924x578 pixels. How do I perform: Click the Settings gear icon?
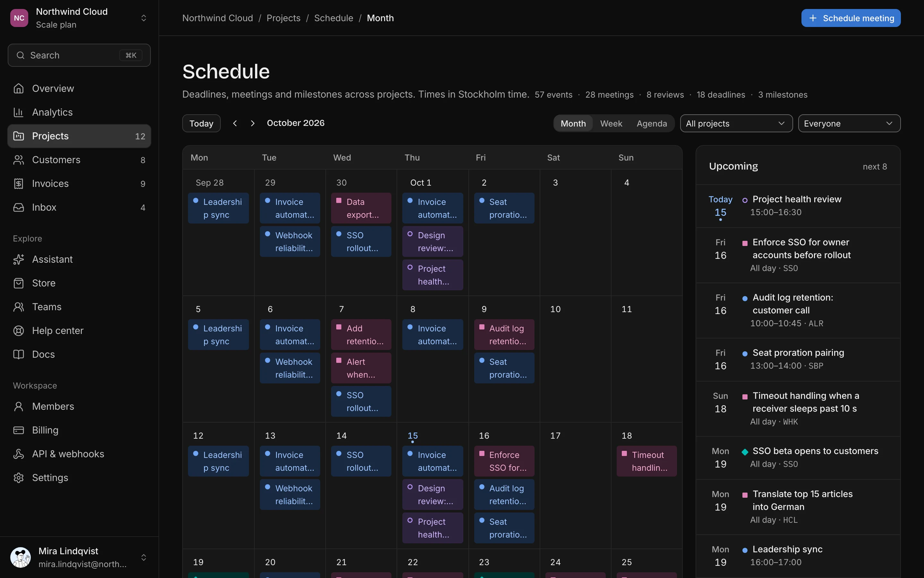click(x=18, y=477)
